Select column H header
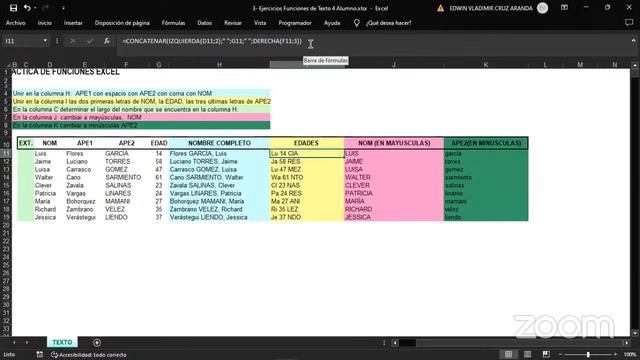 (x=219, y=64)
